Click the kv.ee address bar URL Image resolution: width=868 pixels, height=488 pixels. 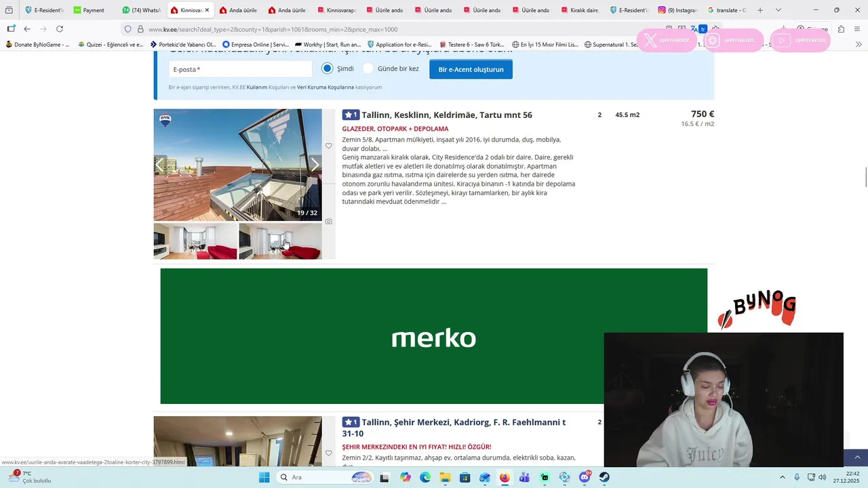coord(273,29)
